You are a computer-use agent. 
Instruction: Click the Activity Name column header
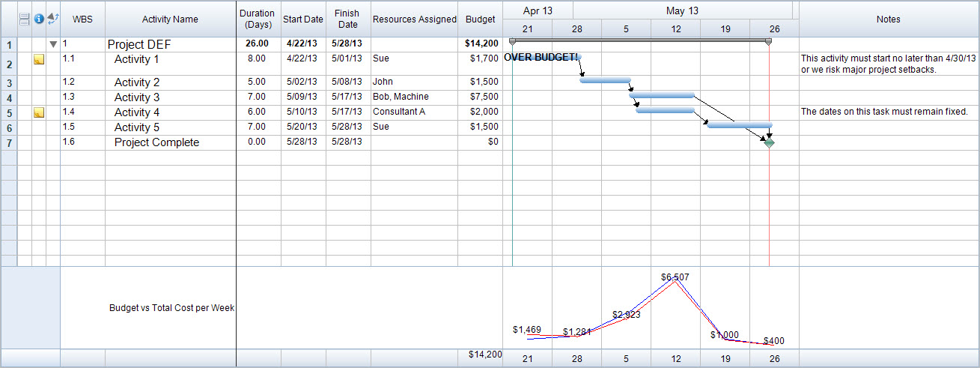click(170, 19)
